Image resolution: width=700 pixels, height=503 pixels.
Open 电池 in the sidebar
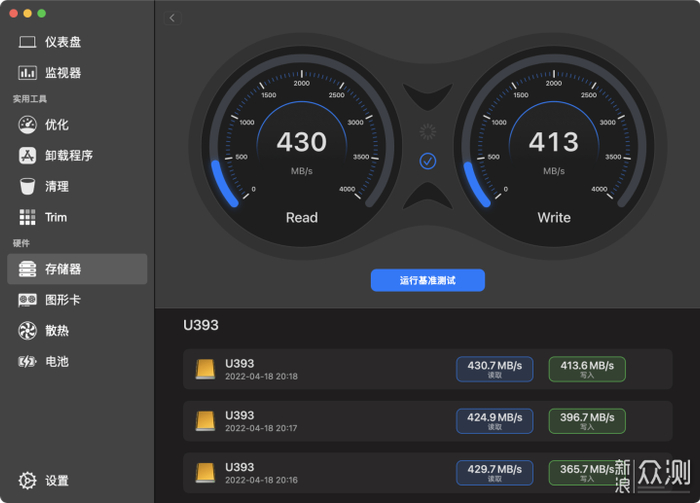[x=77, y=362]
